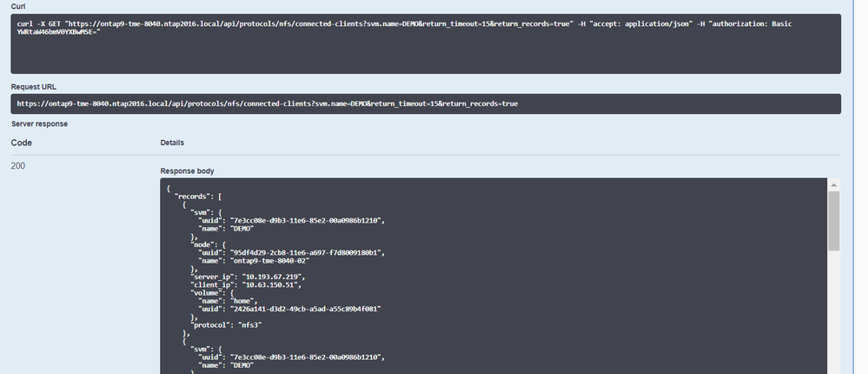
Task: Click the "Response body" label
Action: coord(187,171)
